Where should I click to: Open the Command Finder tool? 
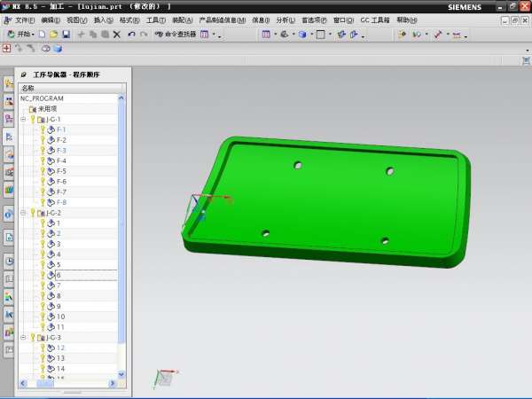174,35
